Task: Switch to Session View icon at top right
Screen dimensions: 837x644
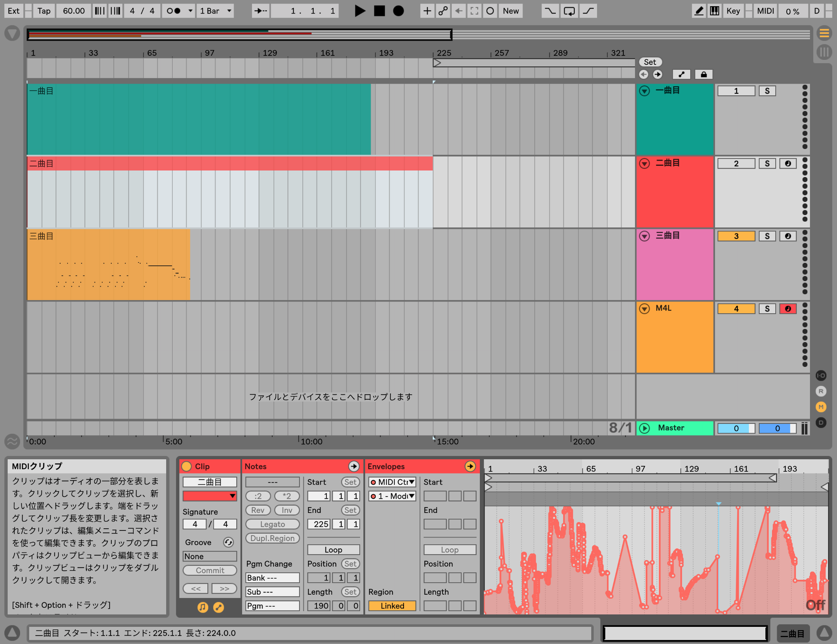Action: point(824,52)
